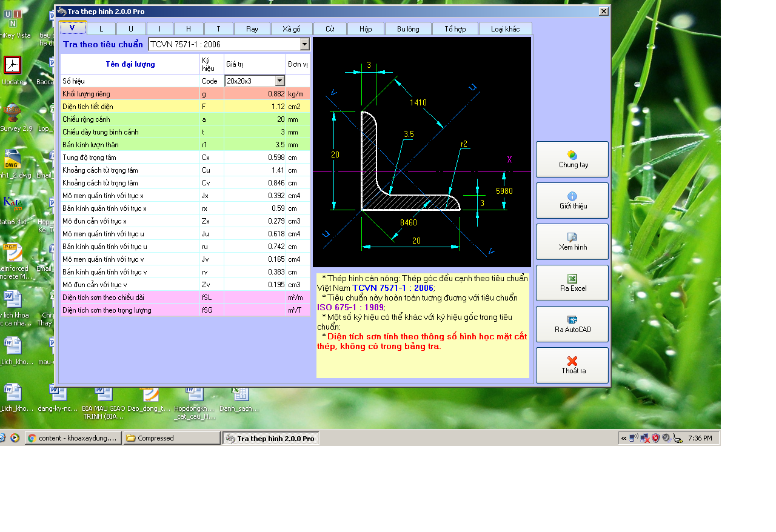Open the Bu lông tab
Viewport: 776px width, 532px height.
tap(408, 29)
